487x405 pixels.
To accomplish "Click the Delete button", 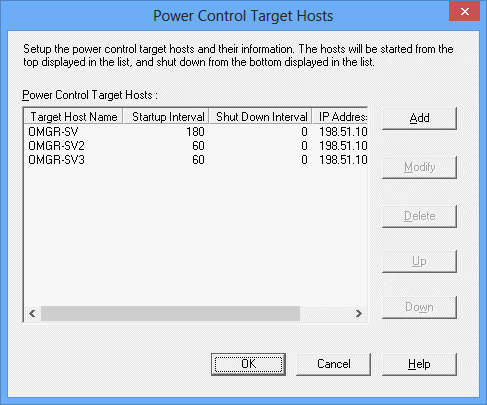I will [419, 216].
